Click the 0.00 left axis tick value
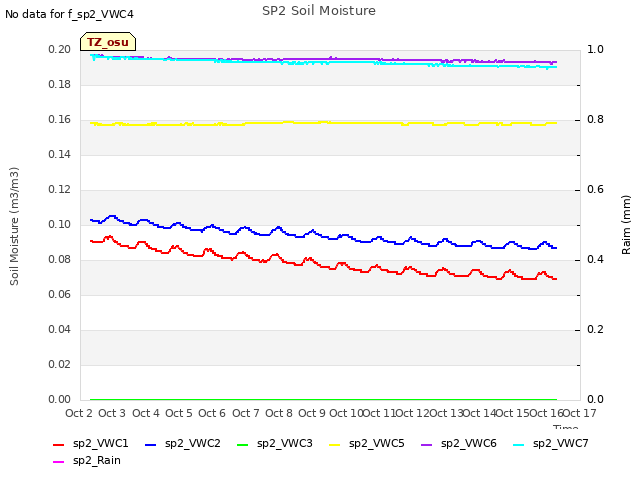Image resolution: width=640 pixels, height=480 pixels. 60,400
